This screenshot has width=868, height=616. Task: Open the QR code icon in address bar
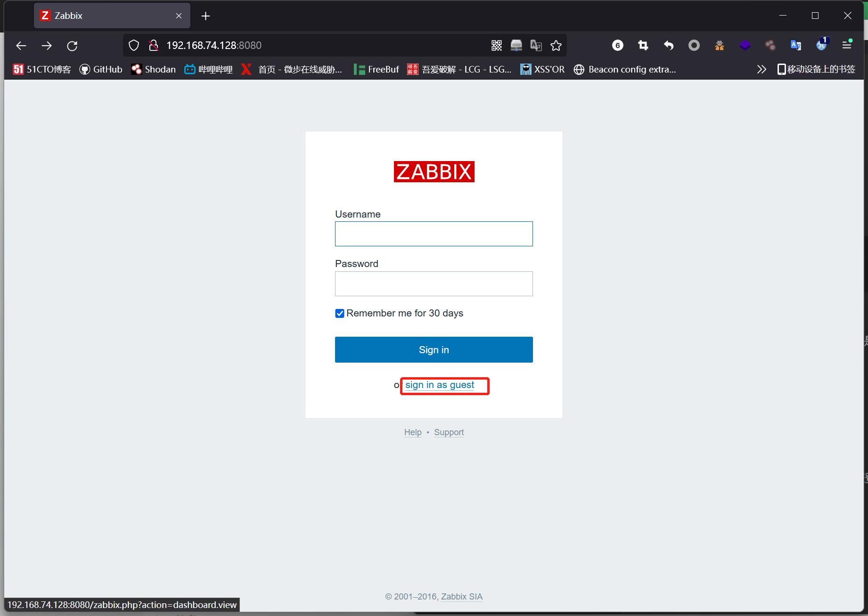tap(497, 45)
